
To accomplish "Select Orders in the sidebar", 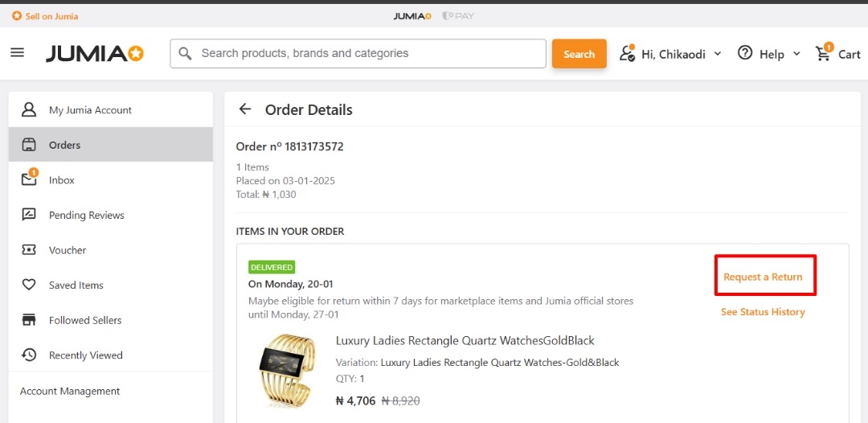I will [64, 145].
